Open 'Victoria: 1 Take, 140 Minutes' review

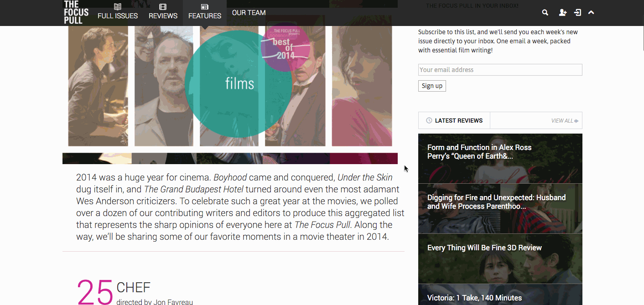click(500, 295)
